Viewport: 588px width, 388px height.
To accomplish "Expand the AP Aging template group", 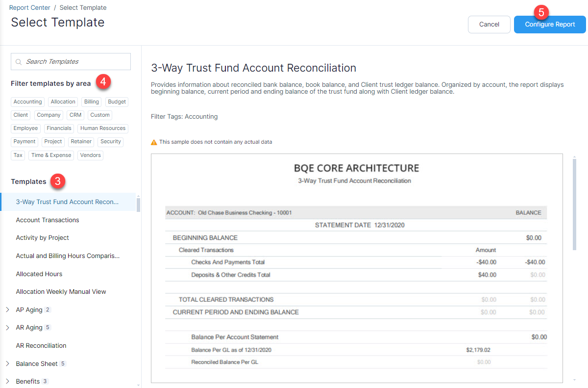I will click(7, 310).
